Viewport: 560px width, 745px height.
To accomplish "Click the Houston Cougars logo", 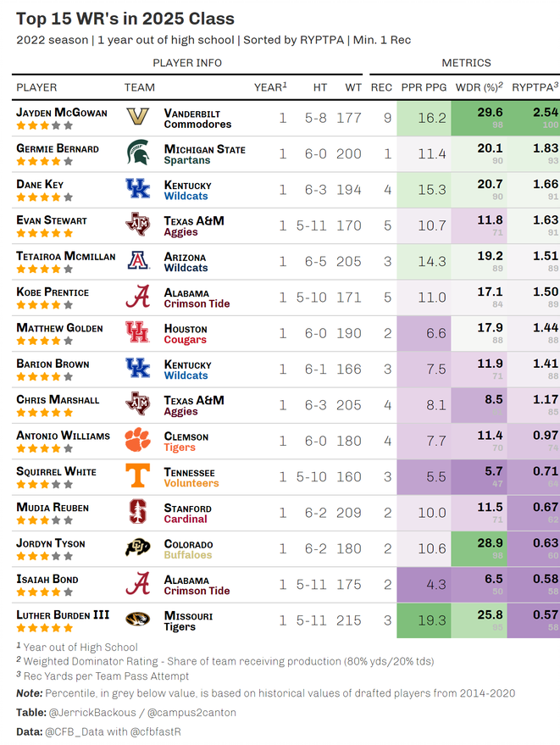I will click(137, 333).
